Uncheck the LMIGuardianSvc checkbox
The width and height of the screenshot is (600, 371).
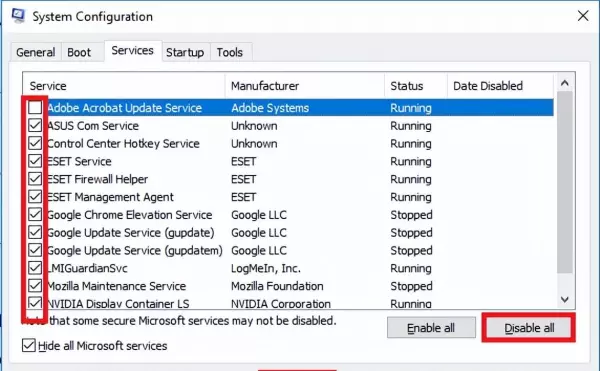click(x=35, y=268)
